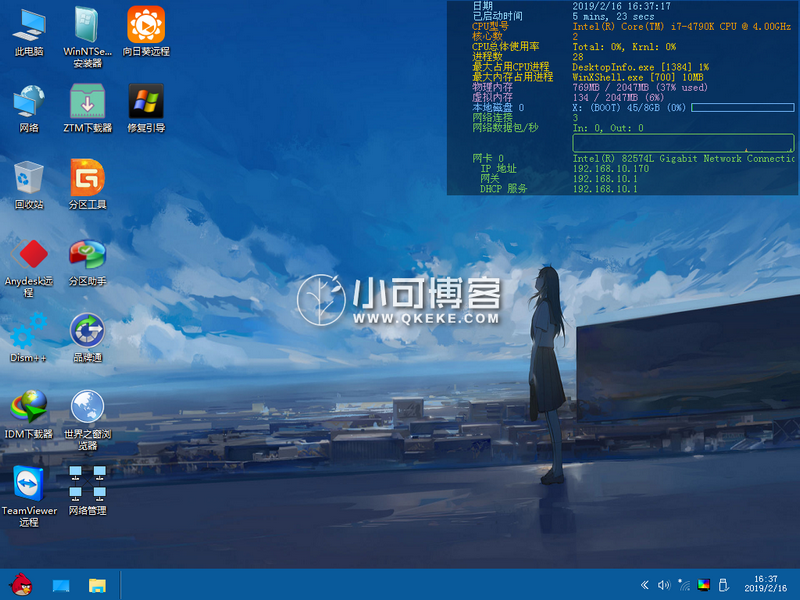Click the disk text "X: (BOOT) 45/8GB"
The width and height of the screenshot is (800, 600).
point(616,108)
